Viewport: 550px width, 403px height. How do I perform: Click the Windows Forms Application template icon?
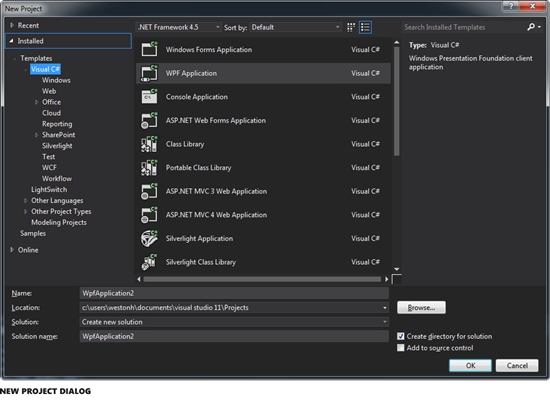149,49
